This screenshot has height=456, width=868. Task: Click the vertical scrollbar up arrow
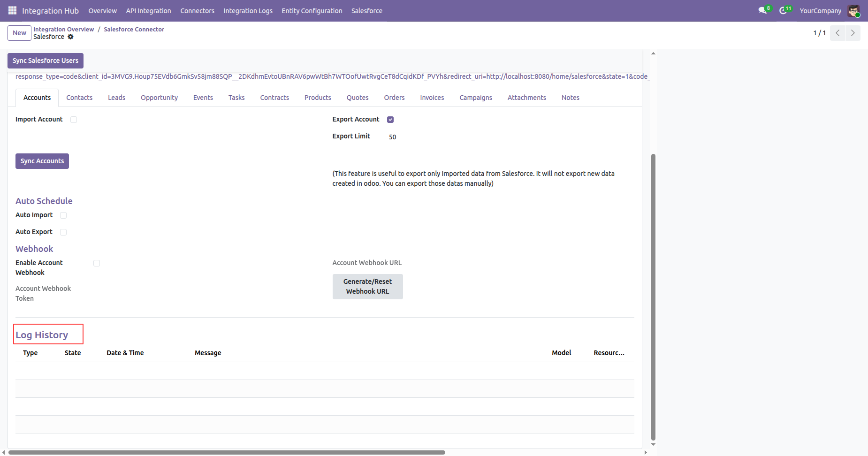(653, 53)
